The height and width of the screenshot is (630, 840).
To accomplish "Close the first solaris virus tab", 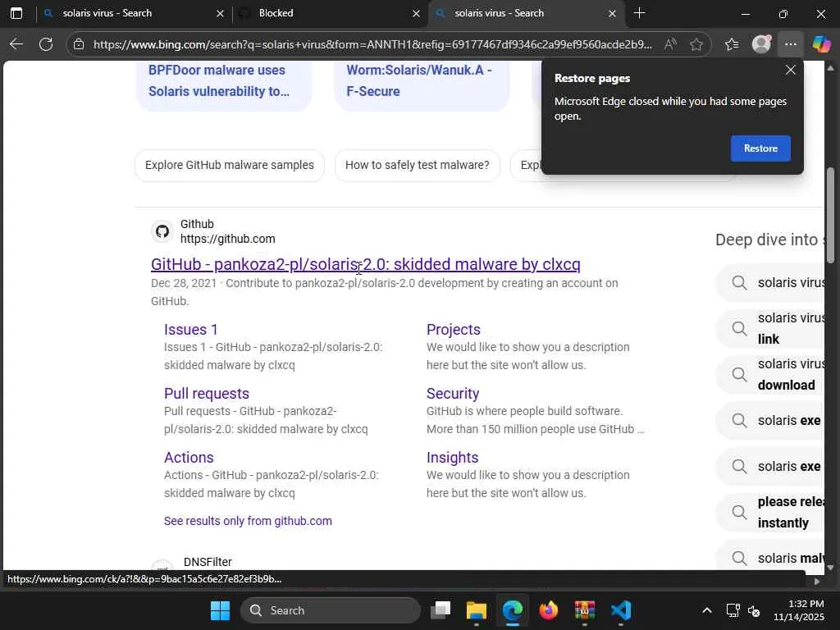I will pyautogui.click(x=220, y=13).
